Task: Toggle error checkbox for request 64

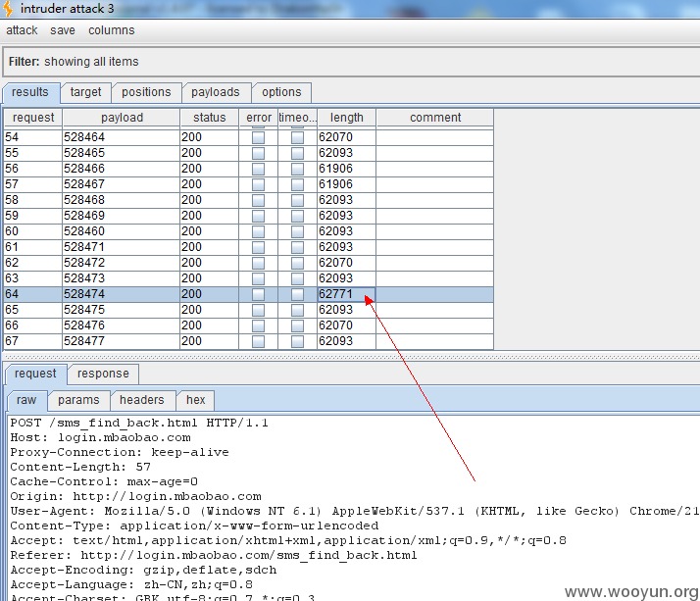Action: pyautogui.click(x=258, y=294)
